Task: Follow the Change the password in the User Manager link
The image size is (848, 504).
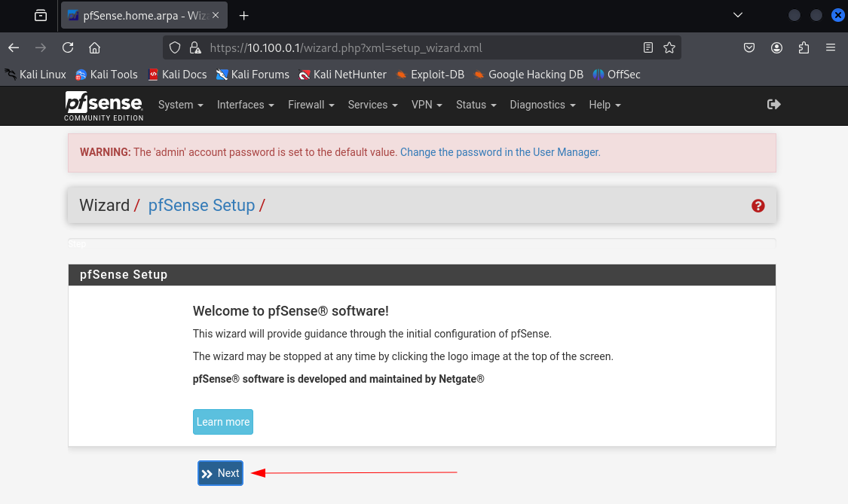Action: (501, 152)
